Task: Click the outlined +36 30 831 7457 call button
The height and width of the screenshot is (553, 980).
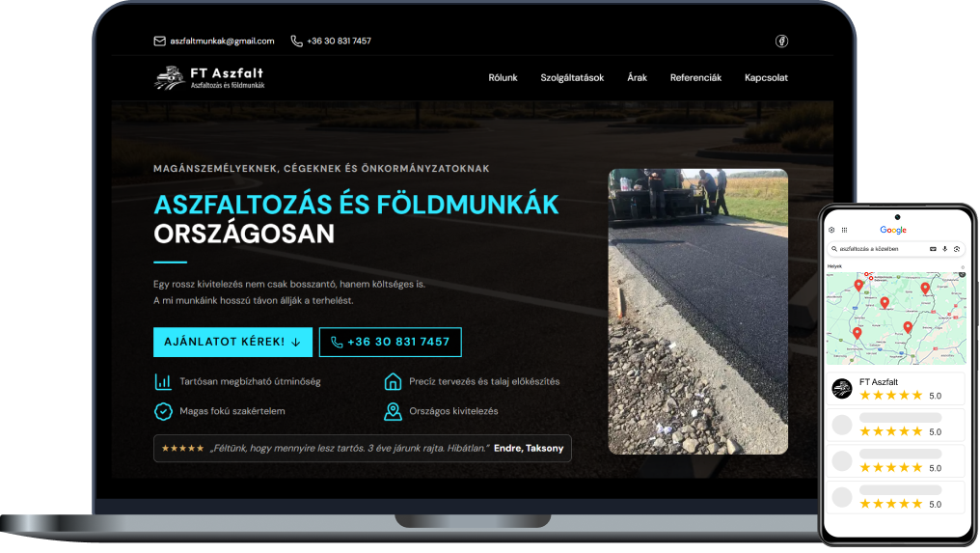Action: [x=390, y=343]
